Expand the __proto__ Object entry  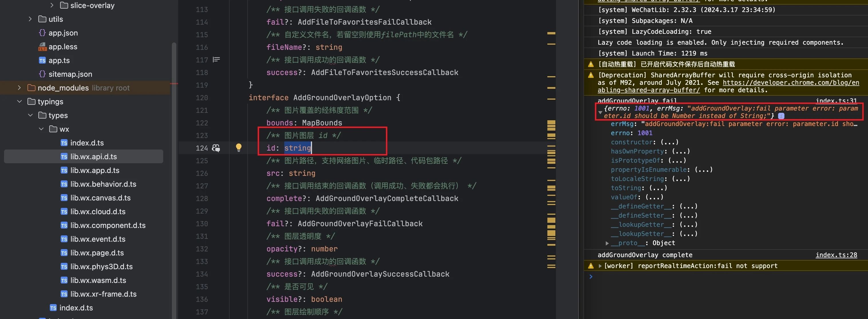pyautogui.click(x=607, y=243)
